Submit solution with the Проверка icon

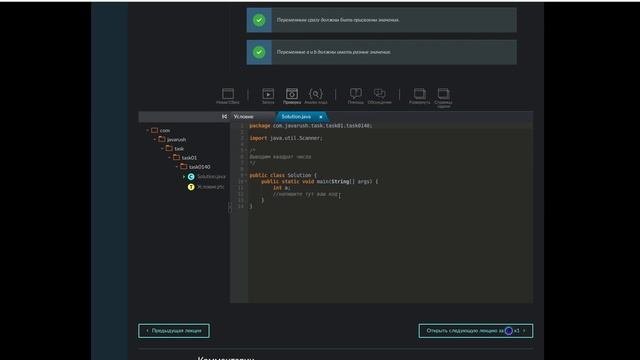pyautogui.click(x=292, y=96)
